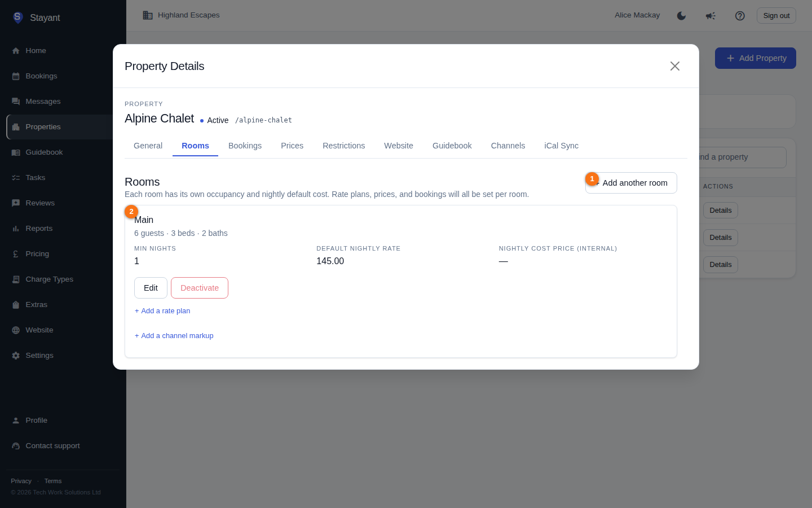
Task: Click the Highland Escapes organisation building icon
Action: (x=148, y=15)
